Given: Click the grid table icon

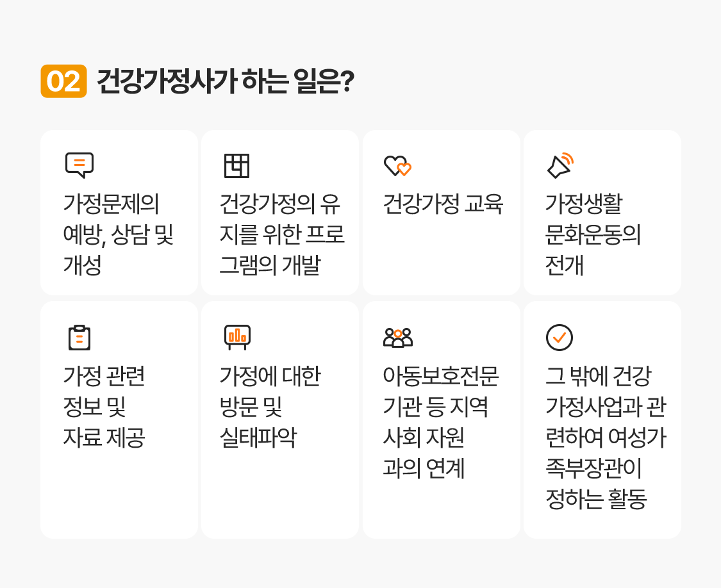Looking at the screenshot, I should click(x=236, y=165).
